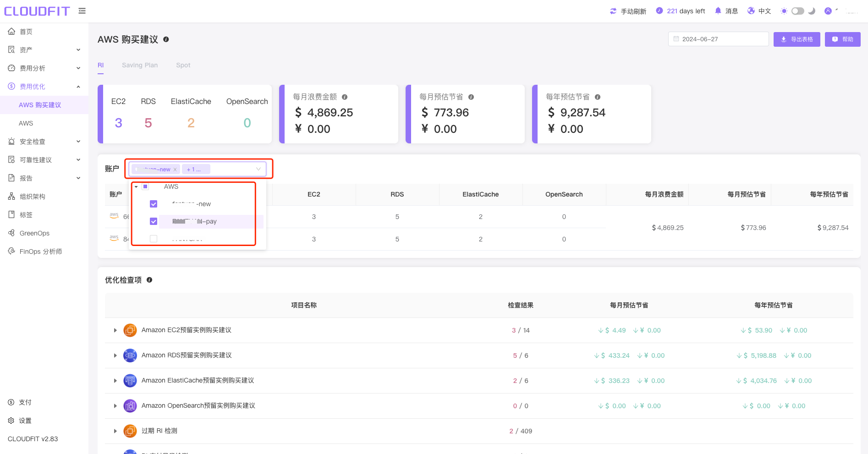Viewport: 868px width, 454px height.
Task: Switch to the RI tab
Action: (x=101, y=65)
